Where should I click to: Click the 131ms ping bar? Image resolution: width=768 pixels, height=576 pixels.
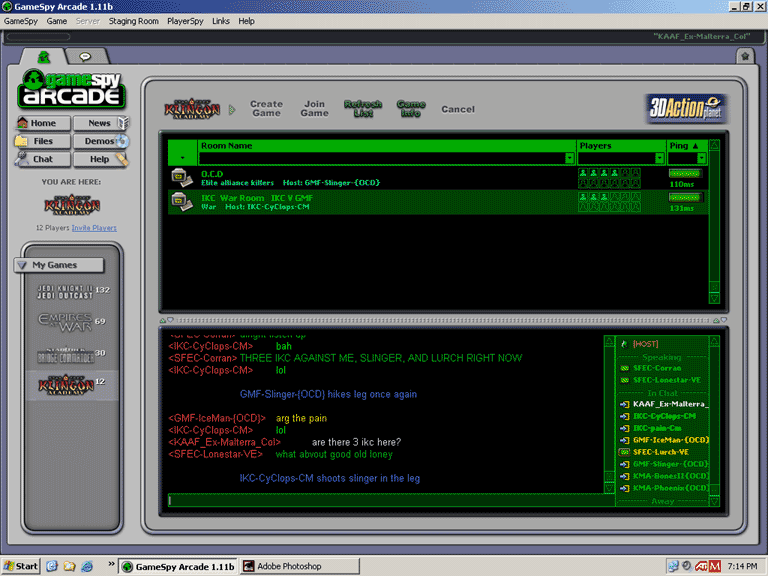[x=685, y=197]
